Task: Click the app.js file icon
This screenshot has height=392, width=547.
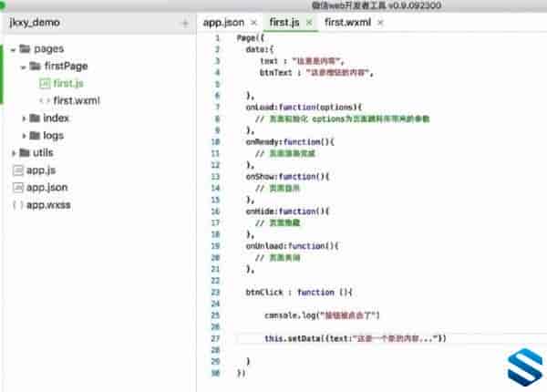Action: click(16, 170)
